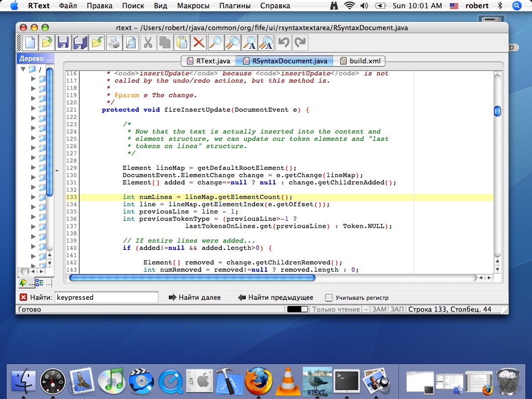Click the Найти далее button

click(195, 298)
